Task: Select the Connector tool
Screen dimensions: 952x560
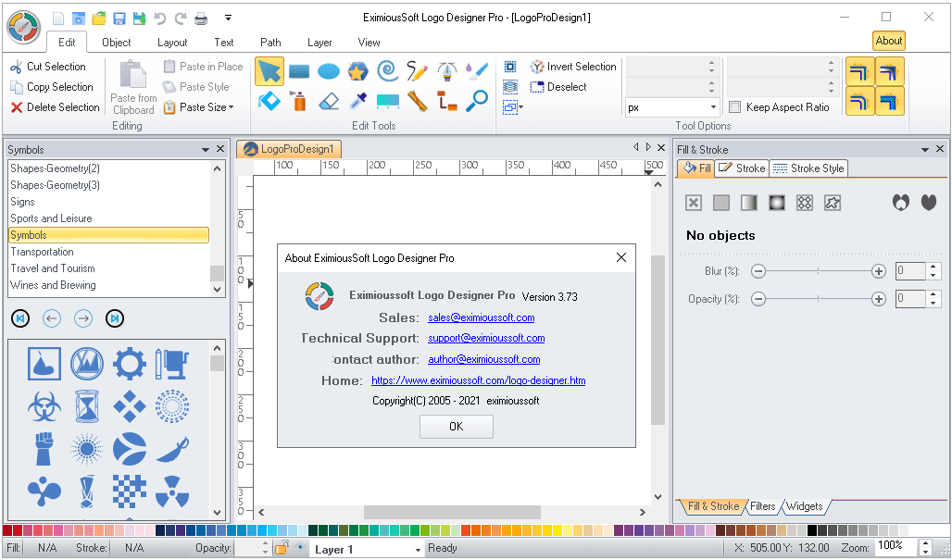Action: tap(447, 101)
